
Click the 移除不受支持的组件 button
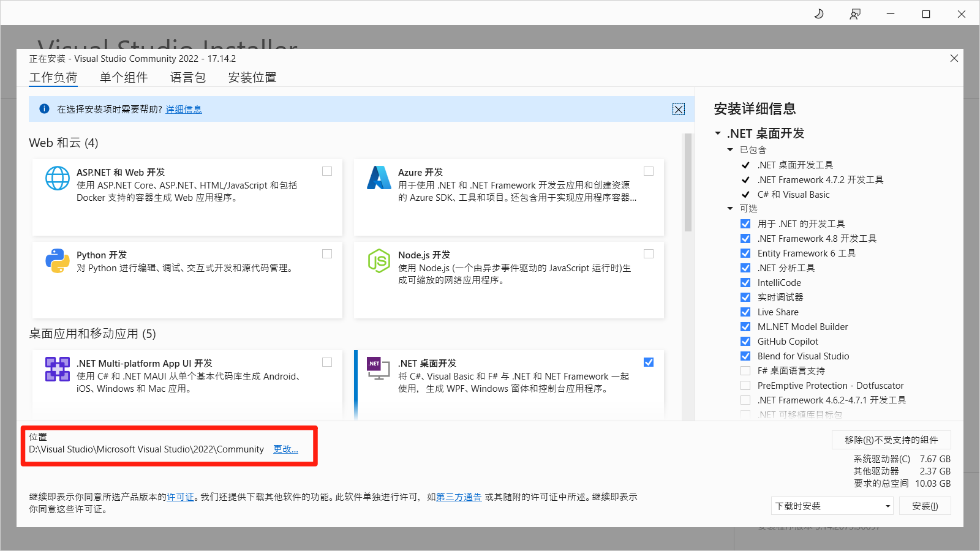[x=891, y=440]
